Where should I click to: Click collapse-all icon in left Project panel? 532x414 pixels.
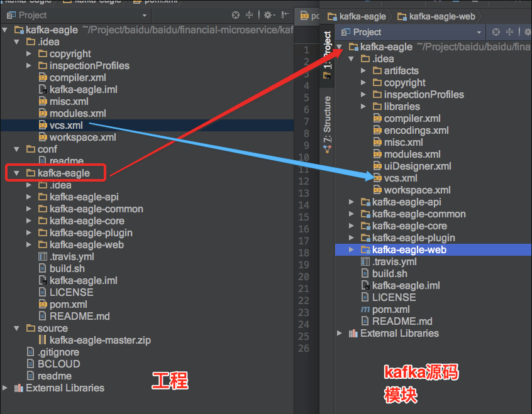click(250, 15)
